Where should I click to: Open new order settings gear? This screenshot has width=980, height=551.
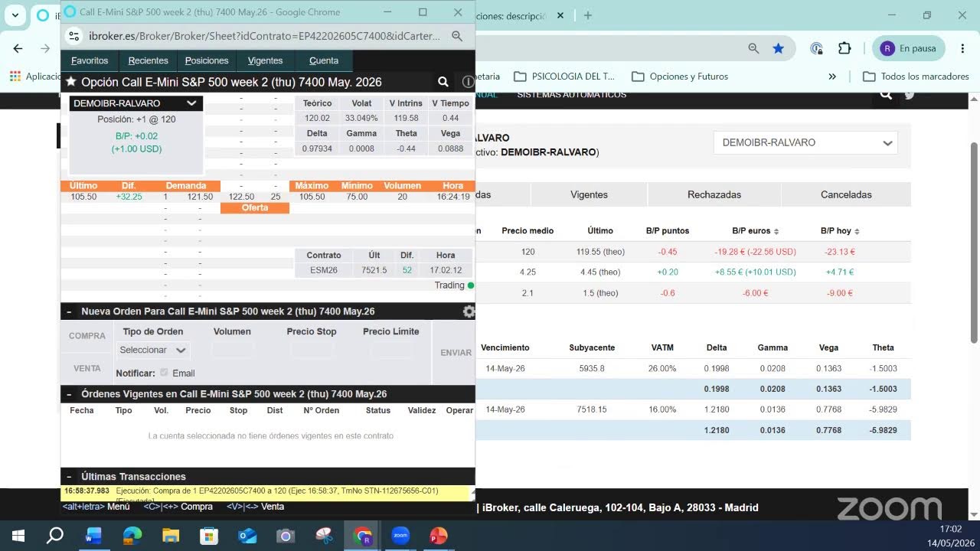[469, 311]
